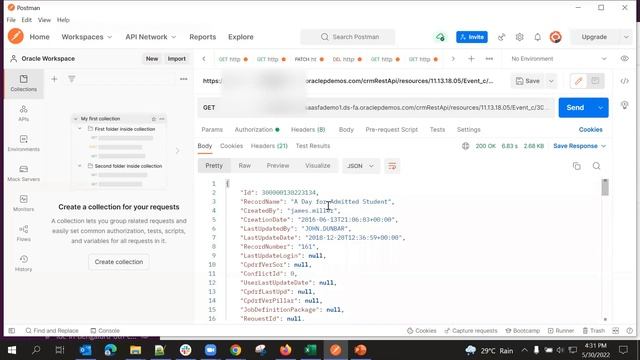640x360 pixels.
Task: Switch to the Params tab
Action: (212, 130)
